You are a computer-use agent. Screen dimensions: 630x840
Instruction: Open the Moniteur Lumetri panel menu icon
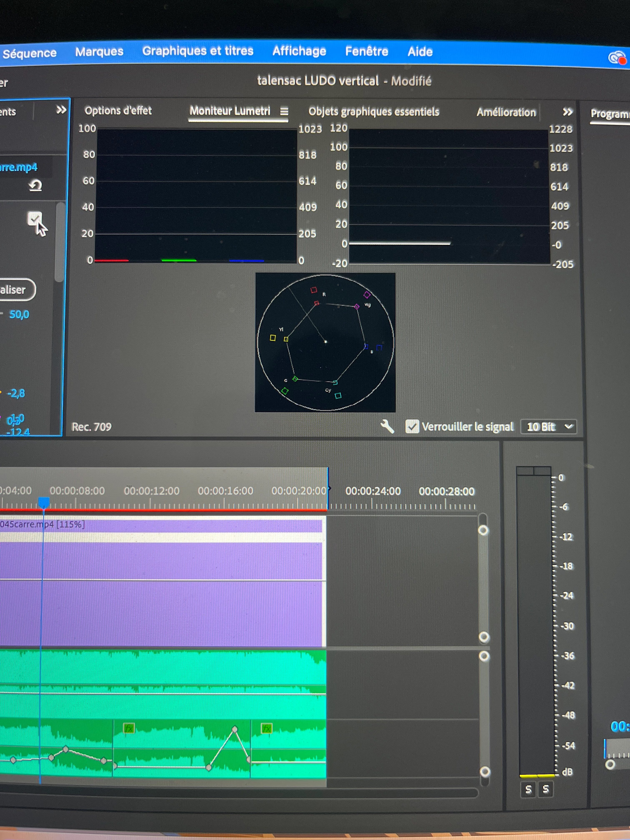pos(284,111)
